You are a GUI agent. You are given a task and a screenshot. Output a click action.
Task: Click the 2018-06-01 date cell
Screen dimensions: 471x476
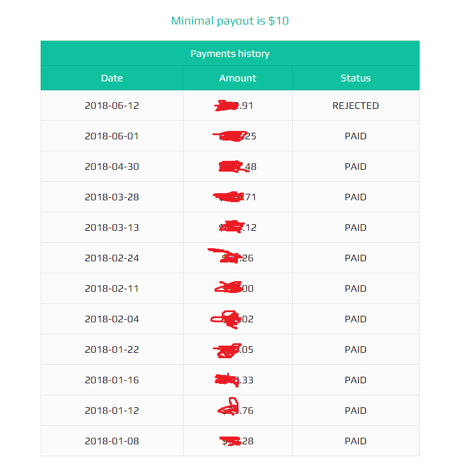112,136
